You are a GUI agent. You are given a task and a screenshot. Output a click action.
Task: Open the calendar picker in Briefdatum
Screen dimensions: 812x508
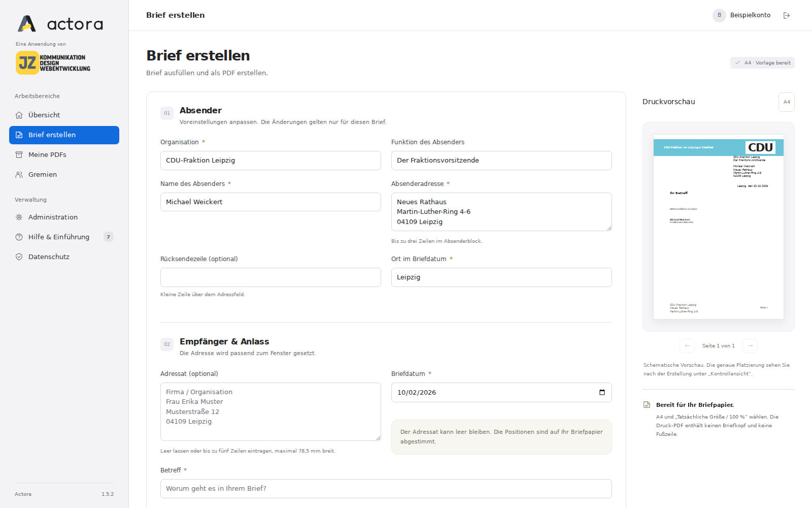pos(602,393)
